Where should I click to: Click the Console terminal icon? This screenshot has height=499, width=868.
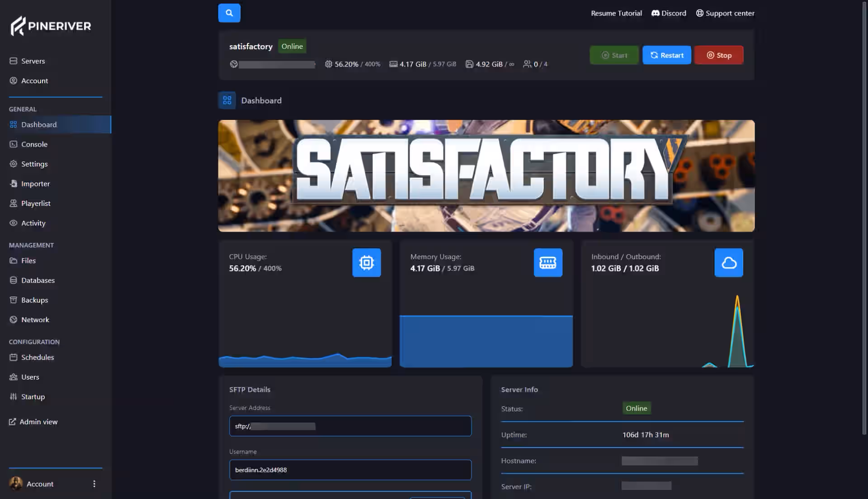click(x=14, y=144)
